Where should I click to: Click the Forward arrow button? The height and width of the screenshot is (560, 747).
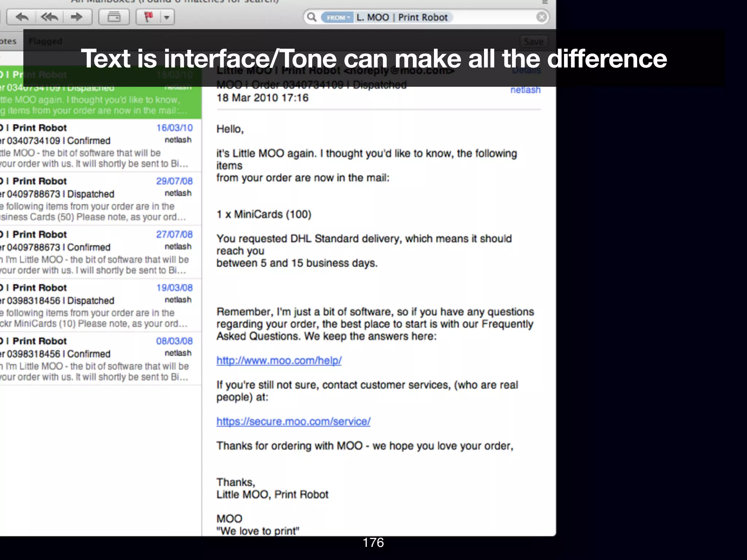[77, 17]
